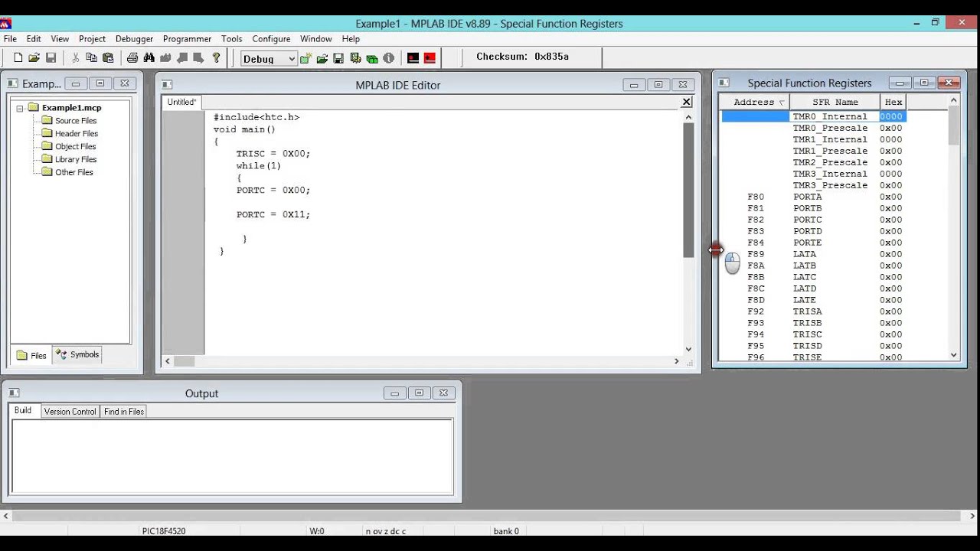Open the Configure menu
Screen dimensions: 980x551
[x=271, y=39]
